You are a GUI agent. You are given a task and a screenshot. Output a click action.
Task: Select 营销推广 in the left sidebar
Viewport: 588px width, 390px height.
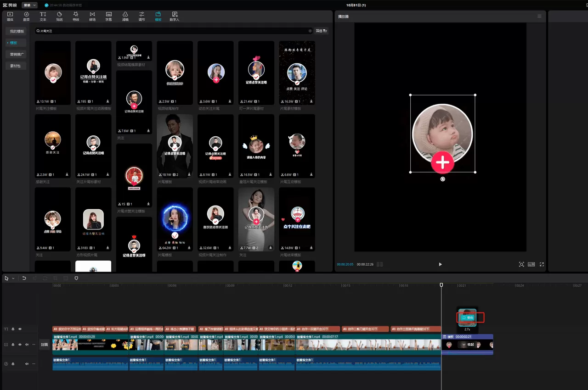tap(17, 54)
